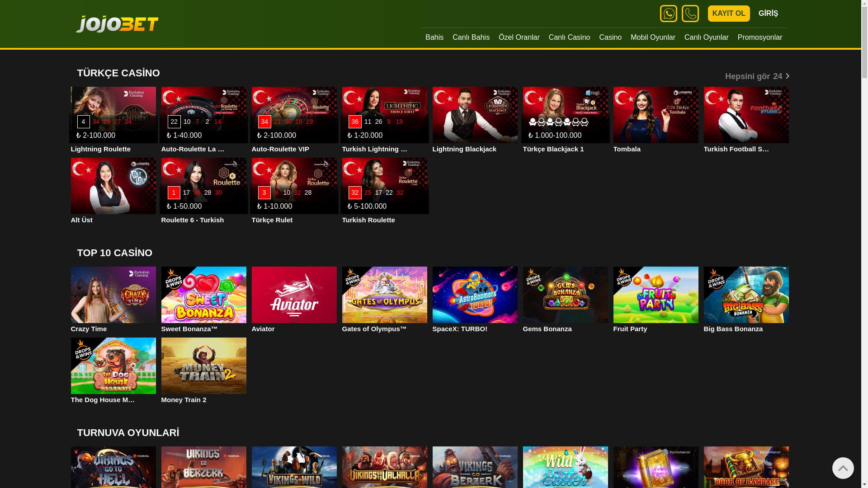The height and width of the screenshot is (488, 868).
Task: Open WhatsApp contact icon
Action: coord(668,14)
